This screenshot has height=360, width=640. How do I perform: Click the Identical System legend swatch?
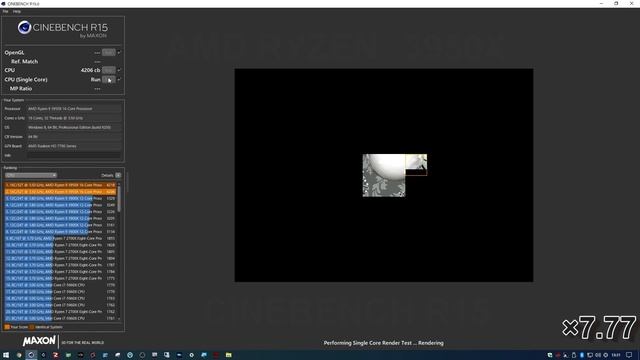(32, 327)
